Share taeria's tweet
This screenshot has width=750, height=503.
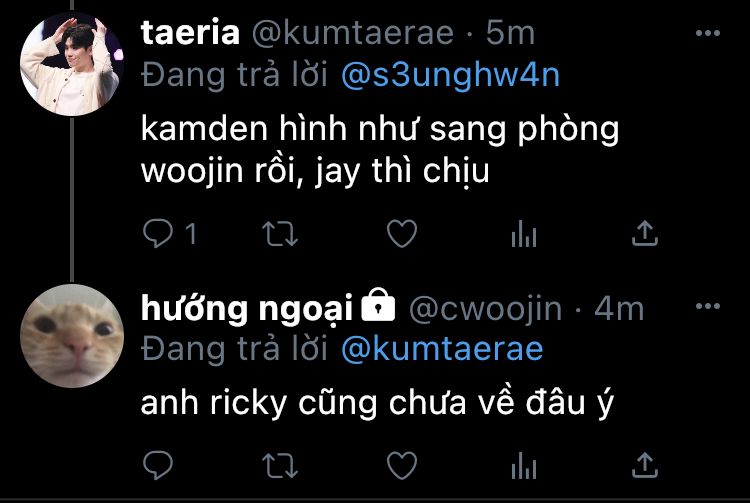pyautogui.click(x=645, y=233)
